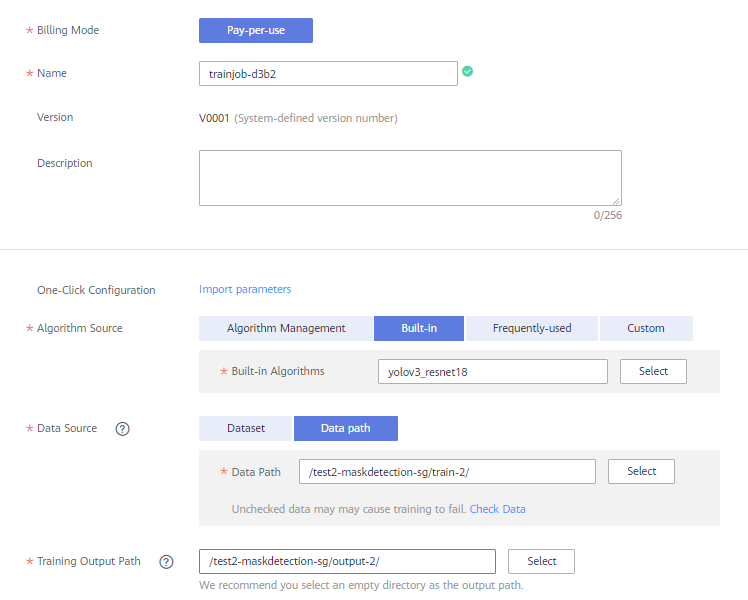This screenshot has width=748, height=600.
Task: Click the Data Source help question-mark icon
Action: [123, 429]
